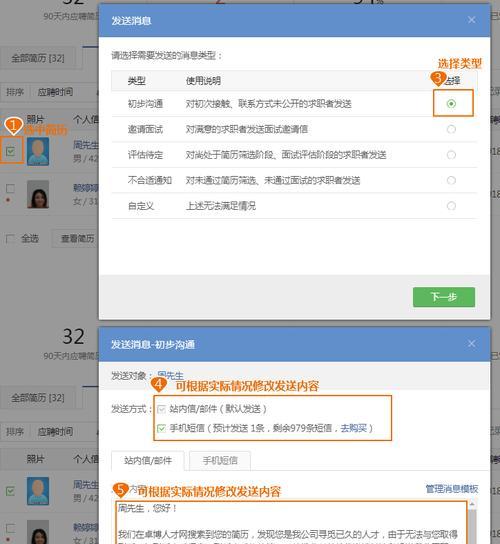Image resolution: width=500 pixels, height=544 pixels.
Task: Switch to the 站内信/邮件 tab
Action: point(148,461)
